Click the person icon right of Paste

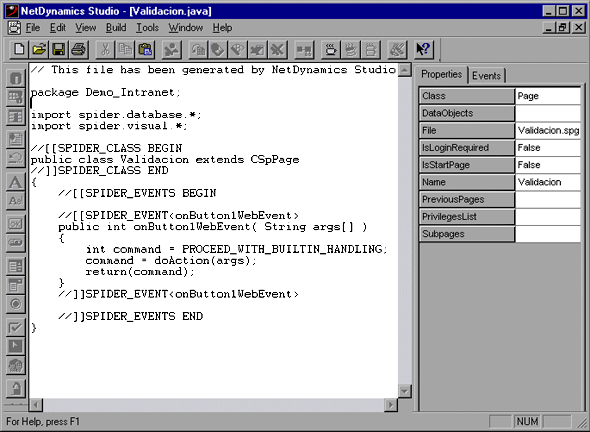tap(172, 49)
